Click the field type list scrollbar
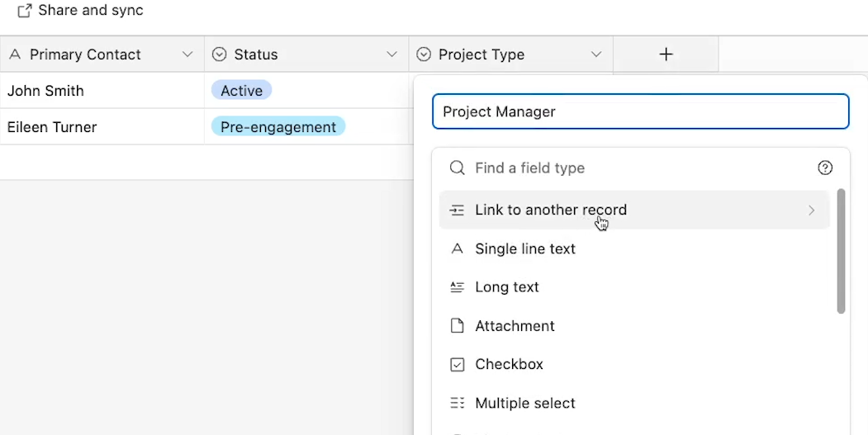Image resolution: width=868 pixels, height=435 pixels. pos(841,252)
